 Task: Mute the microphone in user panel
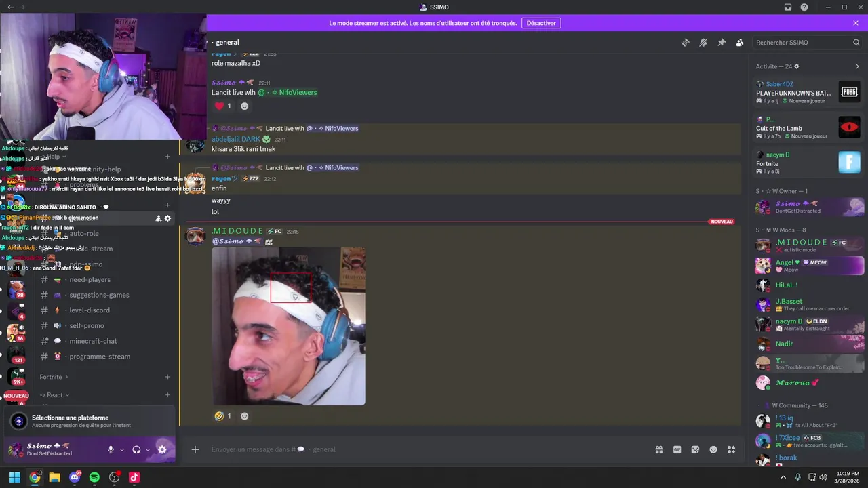pos(111,449)
